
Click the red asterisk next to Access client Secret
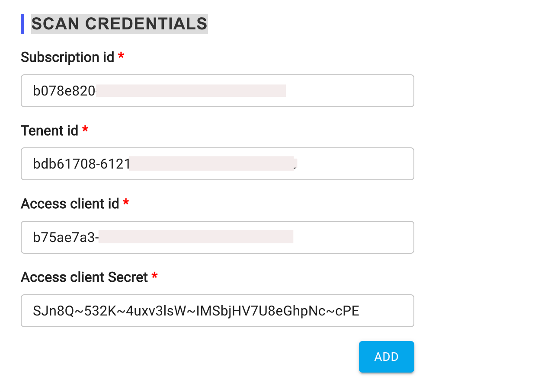point(154,276)
